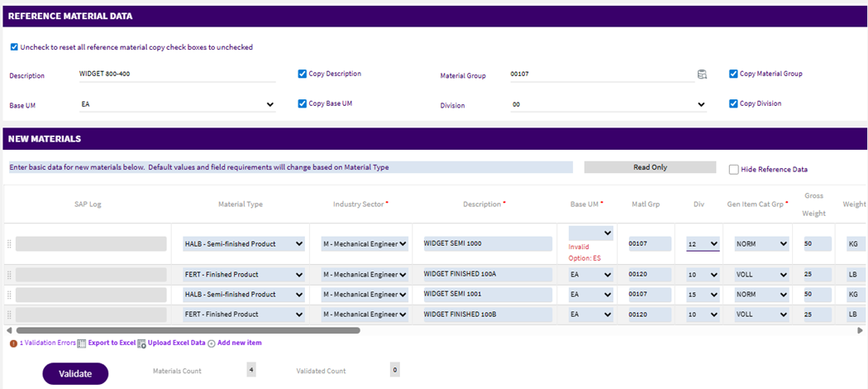Open Base UM dropdown for WIDGET FINISHED 100B
868x389 pixels.
pos(591,315)
